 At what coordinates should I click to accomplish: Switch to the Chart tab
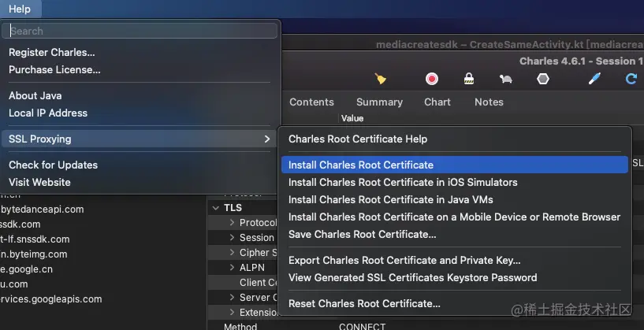tap(437, 102)
